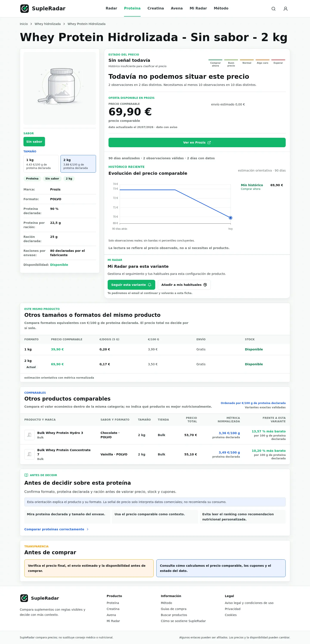The image size is (310, 644).
Task: Click the Algo caro price scale segment
Action: click(x=262, y=62)
